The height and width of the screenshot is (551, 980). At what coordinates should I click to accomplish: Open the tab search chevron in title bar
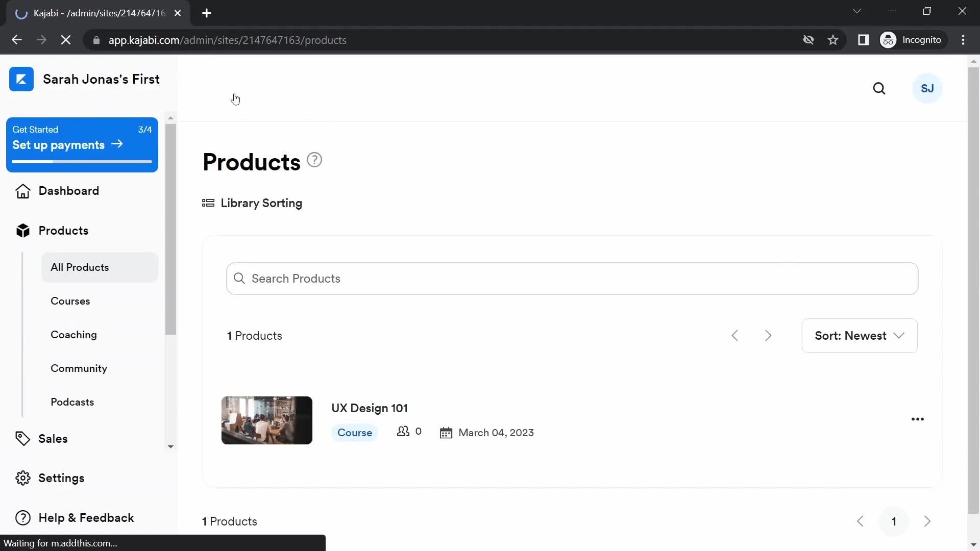coord(857,11)
